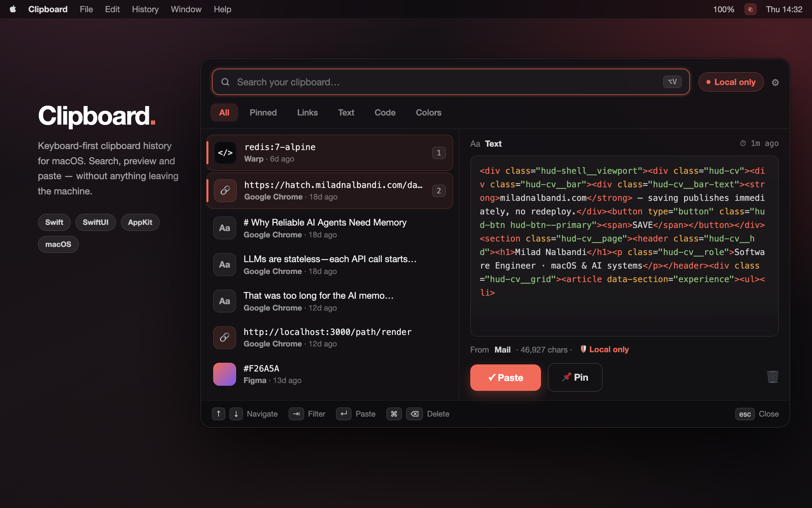The height and width of the screenshot is (508, 812).
Task: Open the File menu
Action: point(86,9)
